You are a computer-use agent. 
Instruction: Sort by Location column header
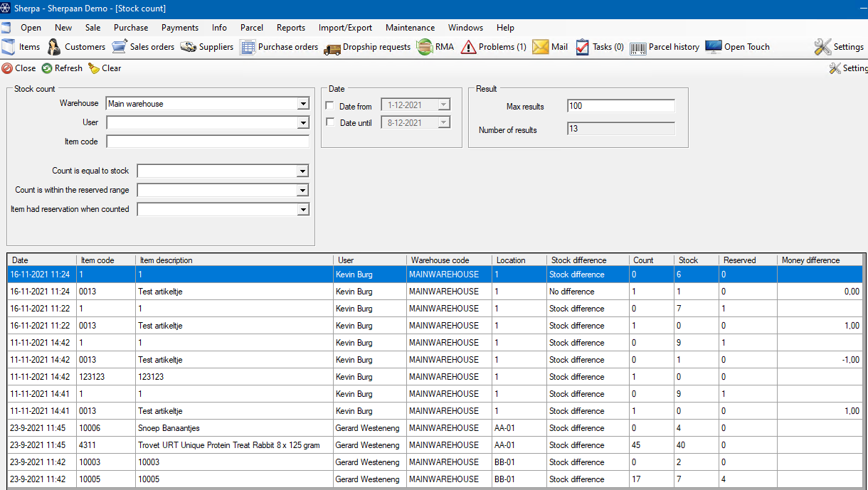click(519, 260)
